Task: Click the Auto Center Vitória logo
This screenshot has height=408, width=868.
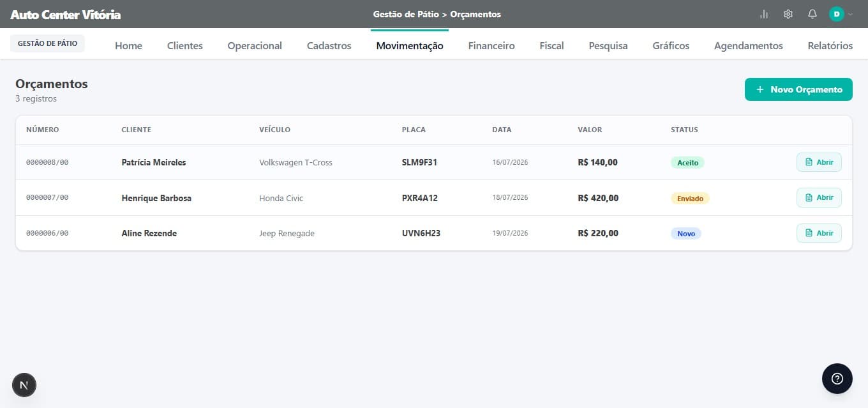Action: coord(65,14)
